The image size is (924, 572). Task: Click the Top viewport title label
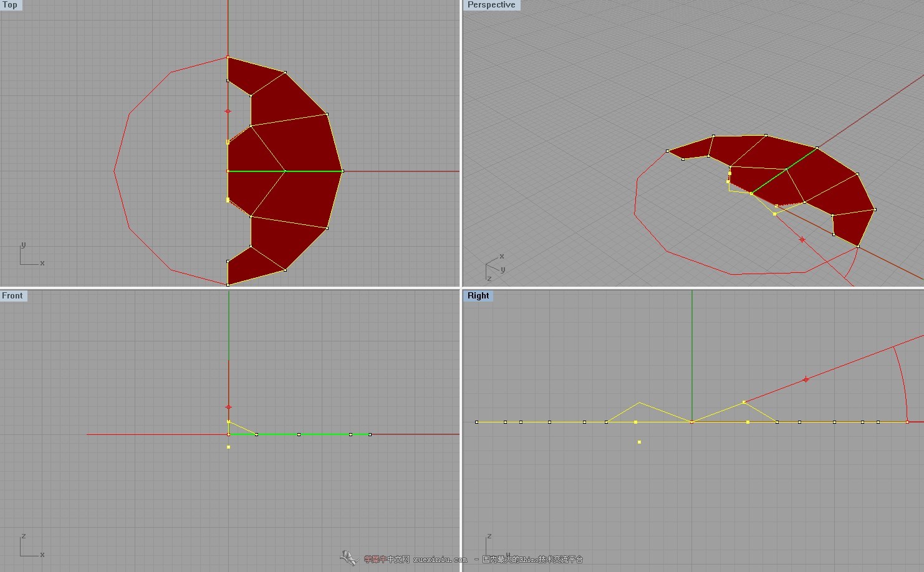pyautogui.click(x=11, y=5)
